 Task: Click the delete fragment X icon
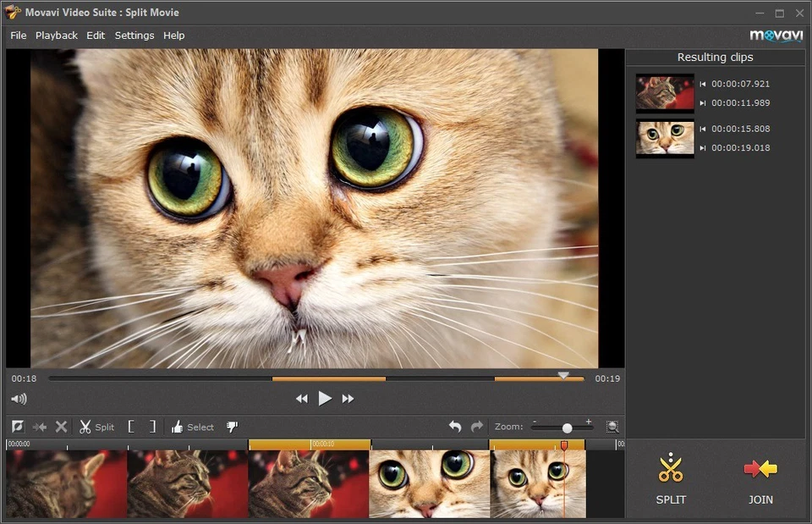point(60,427)
